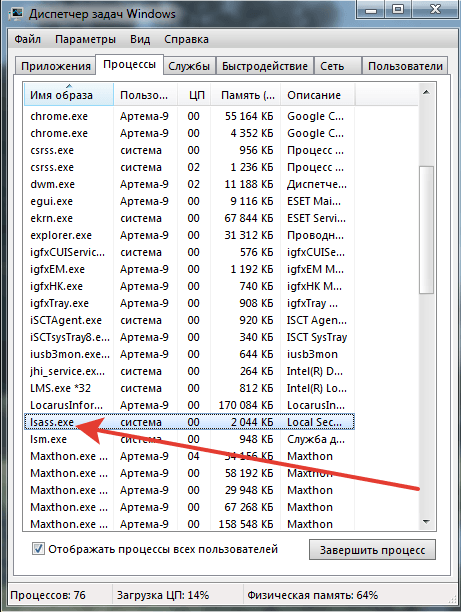
Task: Click the 'Завершить процесс' button
Action: tap(372, 550)
